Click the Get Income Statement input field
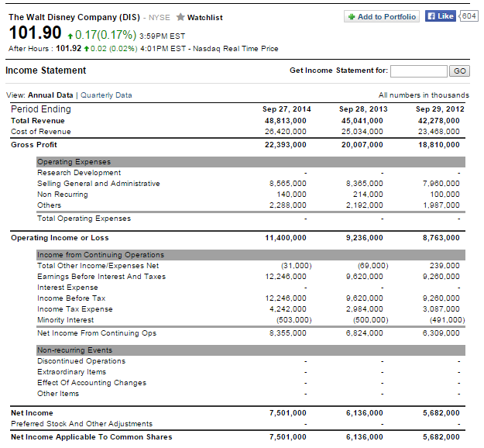The height and width of the screenshot is (448, 484). tap(418, 71)
